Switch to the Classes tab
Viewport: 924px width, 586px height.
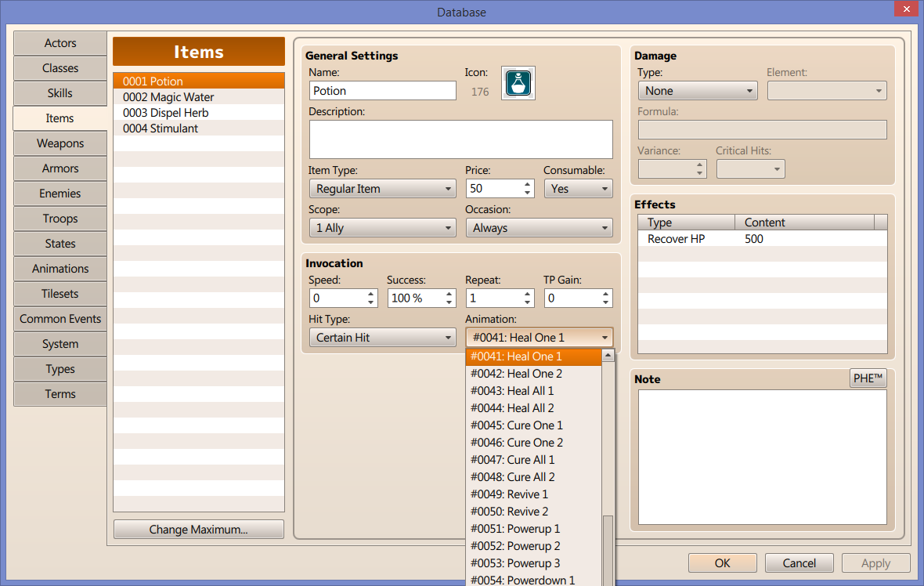(60, 68)
